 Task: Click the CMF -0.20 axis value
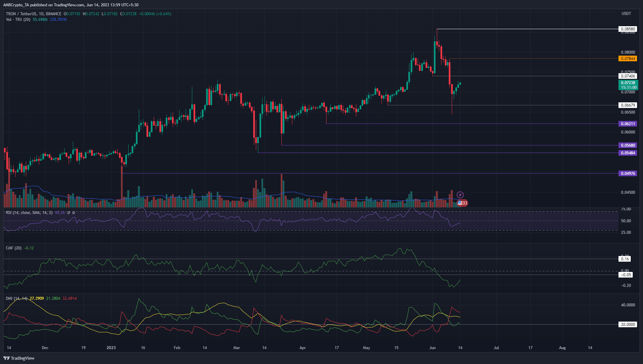pyautogui.click(x=626, y=286)
